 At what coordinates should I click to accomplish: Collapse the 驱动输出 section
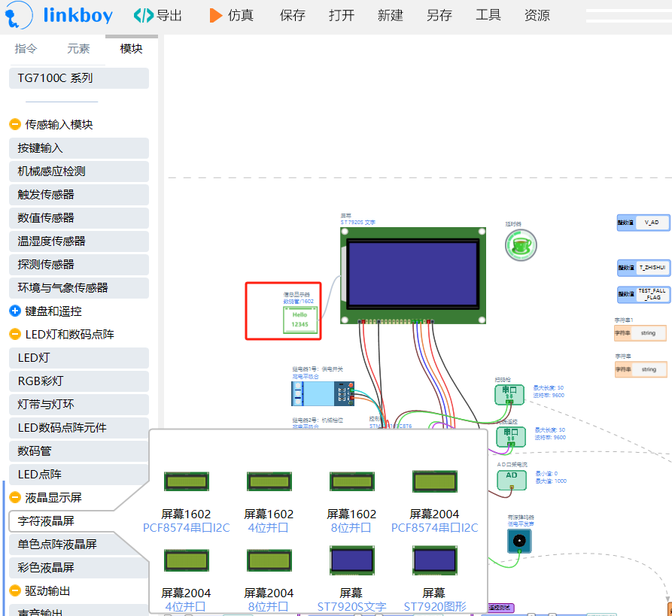(x=14, y=590)
